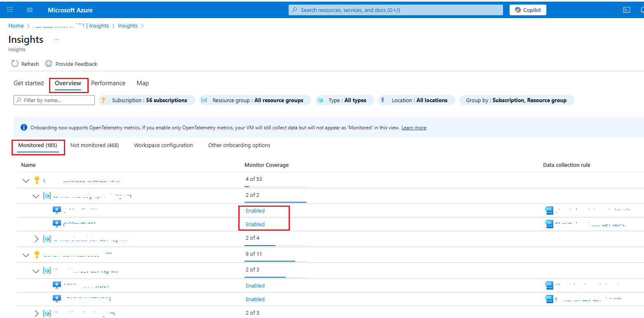The image size is (644, 318).
Task: Click the Data collection rule column header
Action: 566,165
